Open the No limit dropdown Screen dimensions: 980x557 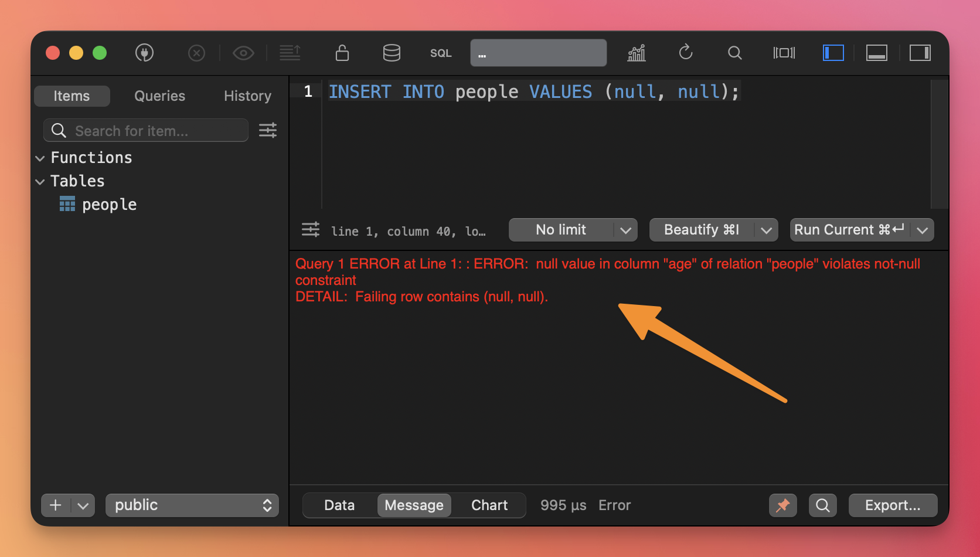pyautogui.click(x=573, y=230)
